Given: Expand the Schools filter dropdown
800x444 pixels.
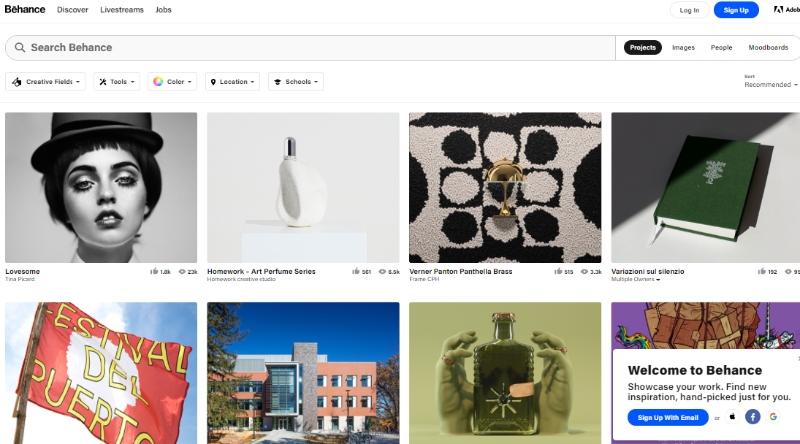Looking at the screenshot, I should click(296, 82).
